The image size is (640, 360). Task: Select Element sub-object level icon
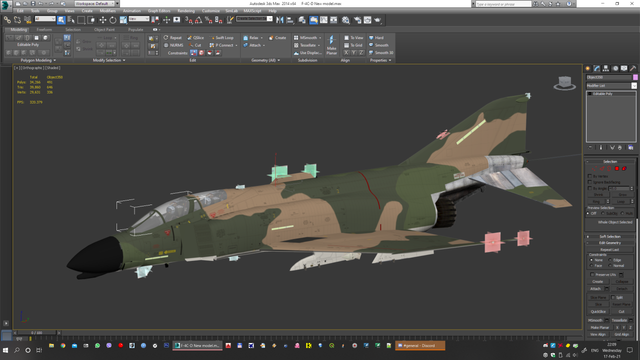coord(624,169)
